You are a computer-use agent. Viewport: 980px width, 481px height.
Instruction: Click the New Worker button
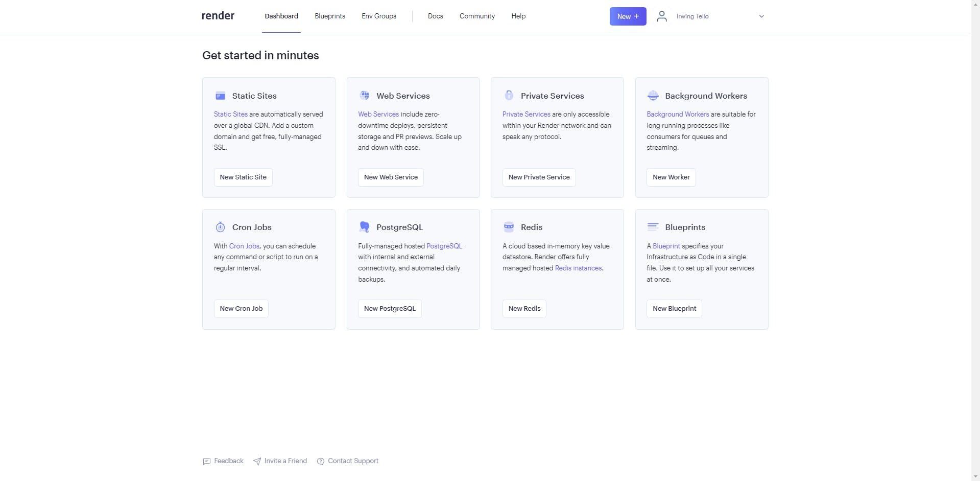(x=671, y=177)
